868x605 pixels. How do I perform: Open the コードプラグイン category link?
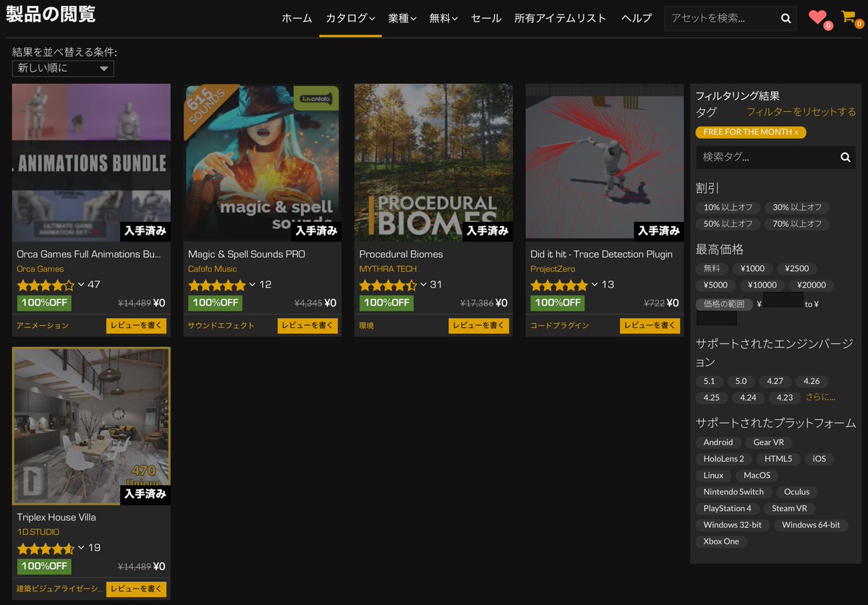click(x=560, y=326)
